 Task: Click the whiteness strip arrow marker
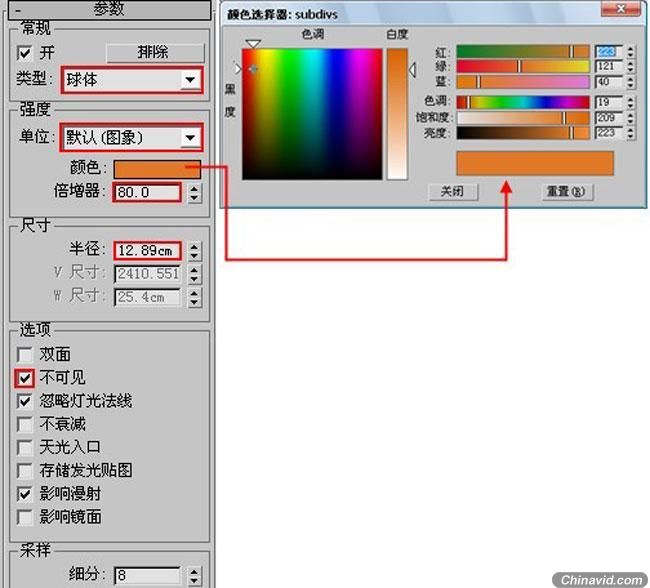point(412,70)
